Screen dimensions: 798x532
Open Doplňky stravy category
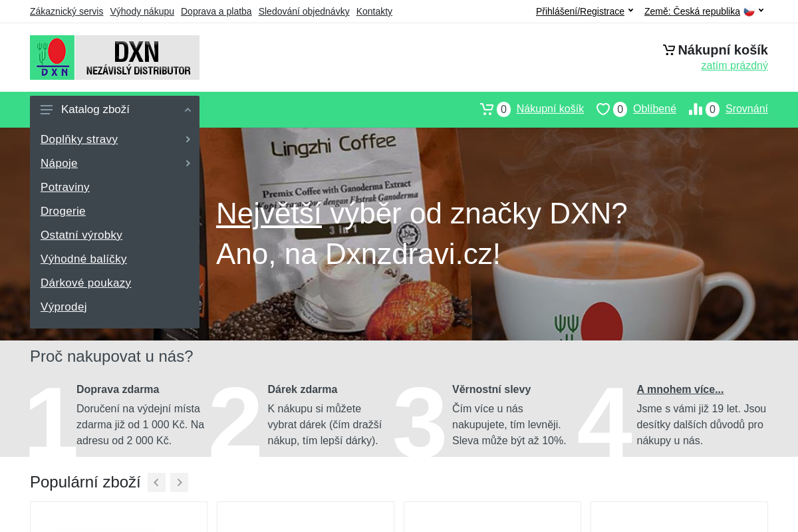click(79, 139)
